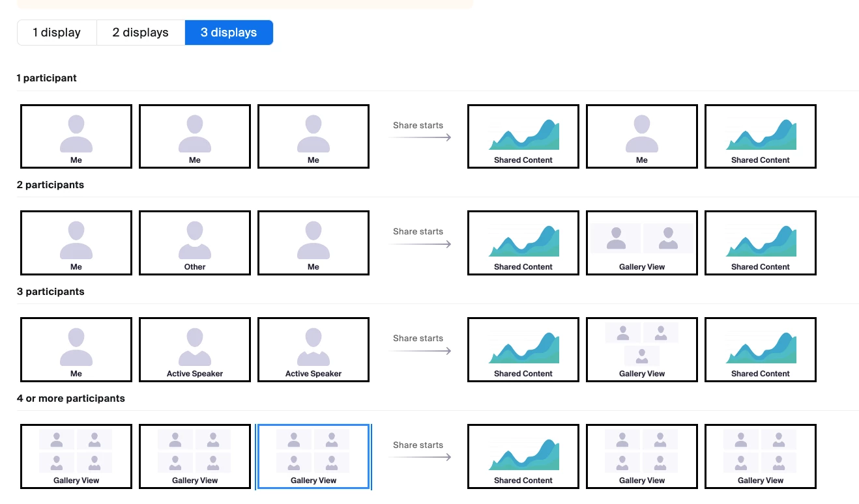Click first Active Speaker thumbnail in 3 participants row
Viewport: 859px width, 504px height.
(x=195, y=350)
